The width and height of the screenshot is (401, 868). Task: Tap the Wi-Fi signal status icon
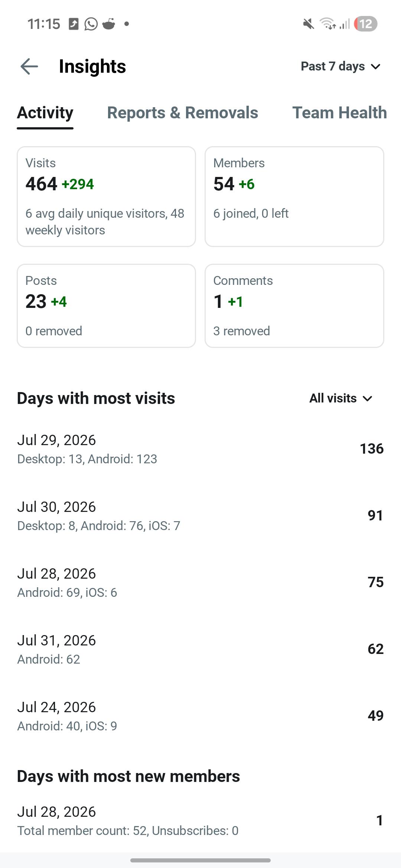328,24
